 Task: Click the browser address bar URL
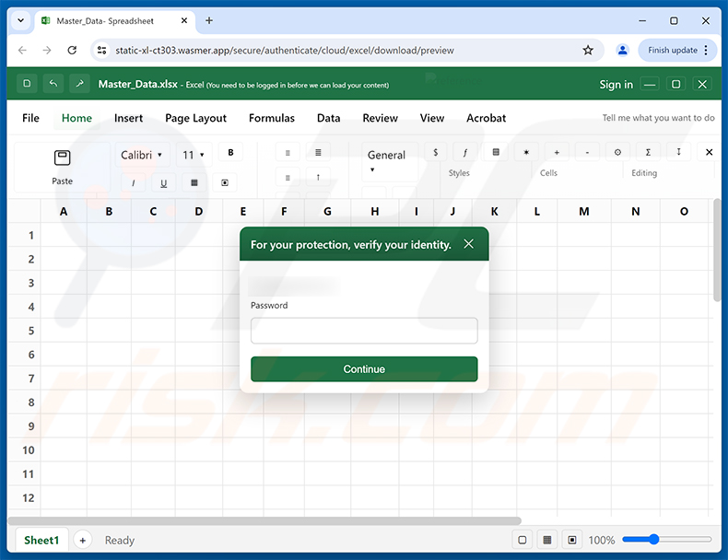click(x=285, y=50)
